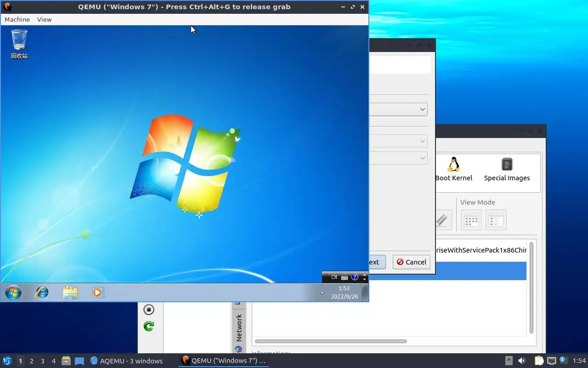Open removable media eject tray icon
The image size is (588, 368).
509,361
